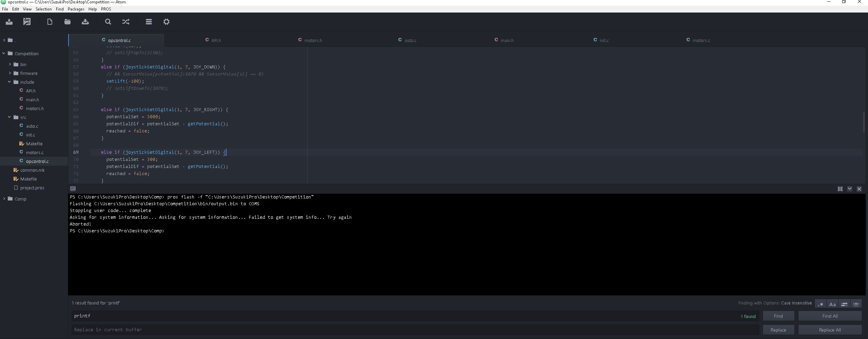Toggle the regex search option

pyautogui.click(x=820, y=304)
